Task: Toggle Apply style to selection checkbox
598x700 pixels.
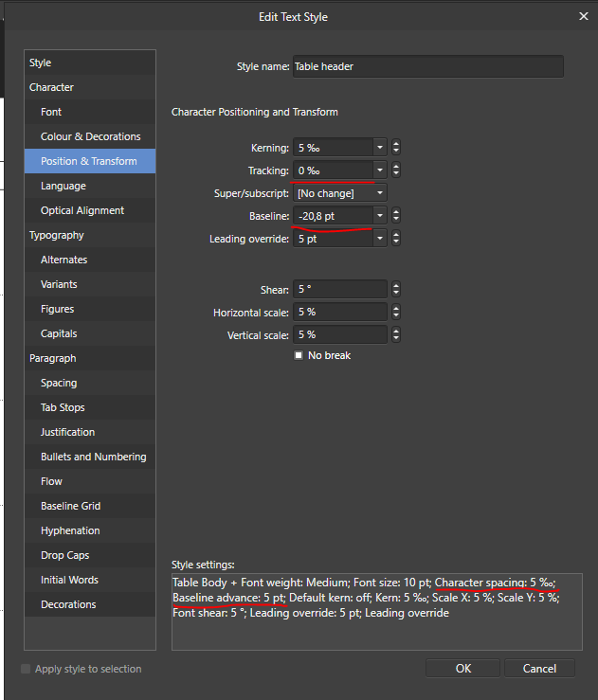Action: pos(26,669)
